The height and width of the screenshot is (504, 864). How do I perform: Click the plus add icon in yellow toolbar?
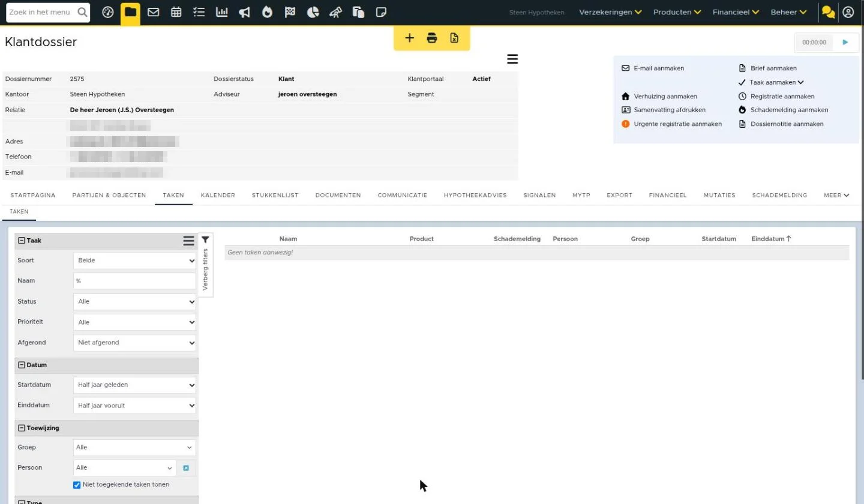410,38
